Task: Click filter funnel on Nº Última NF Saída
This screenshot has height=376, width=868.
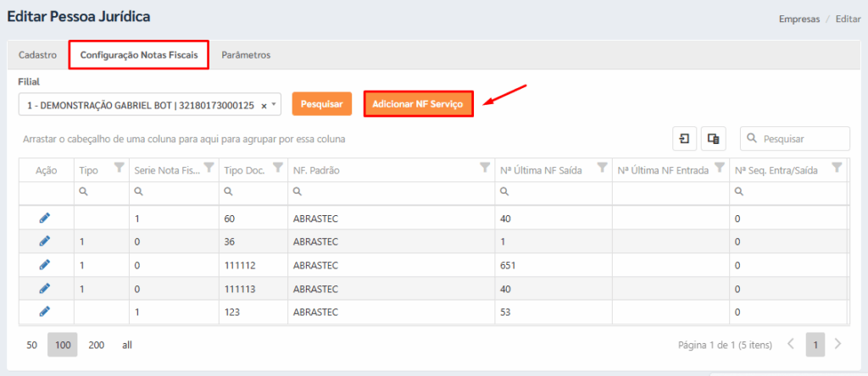Action: click(x=601, y=168)
